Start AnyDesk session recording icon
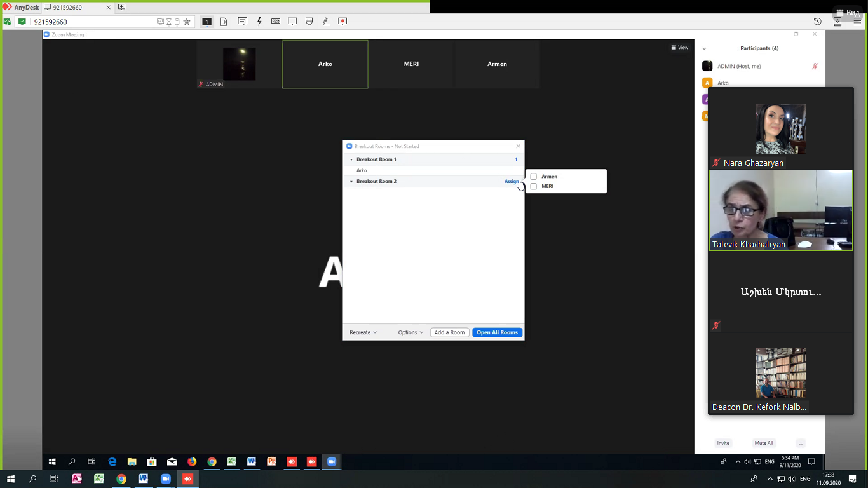The width and height of the screenshot is (868, 488). point(342,22)
